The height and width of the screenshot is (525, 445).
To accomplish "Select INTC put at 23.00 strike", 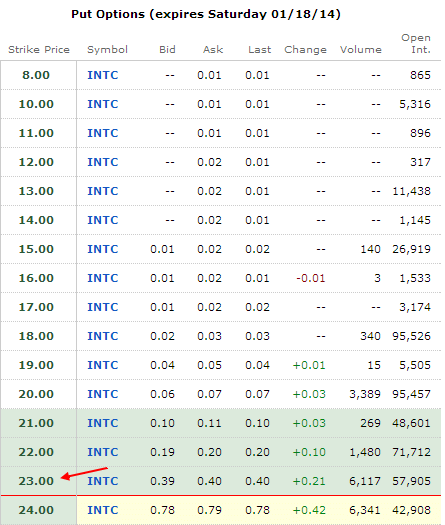I will coord(102,481).
